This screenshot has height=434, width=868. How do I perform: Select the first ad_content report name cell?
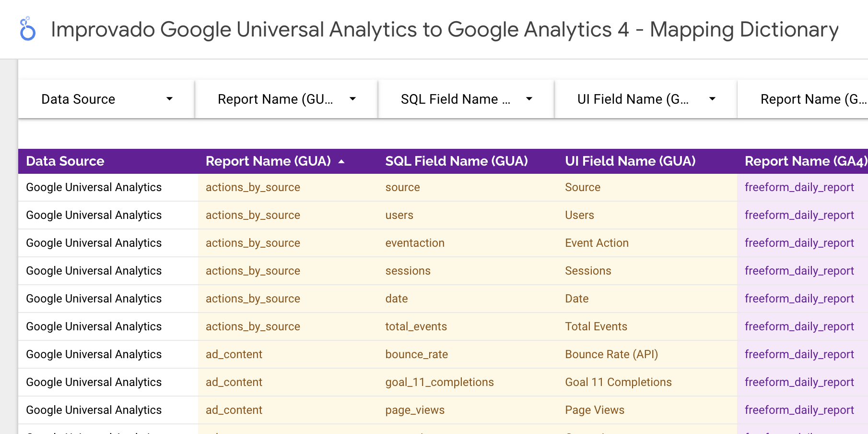[x=234, y=354]
